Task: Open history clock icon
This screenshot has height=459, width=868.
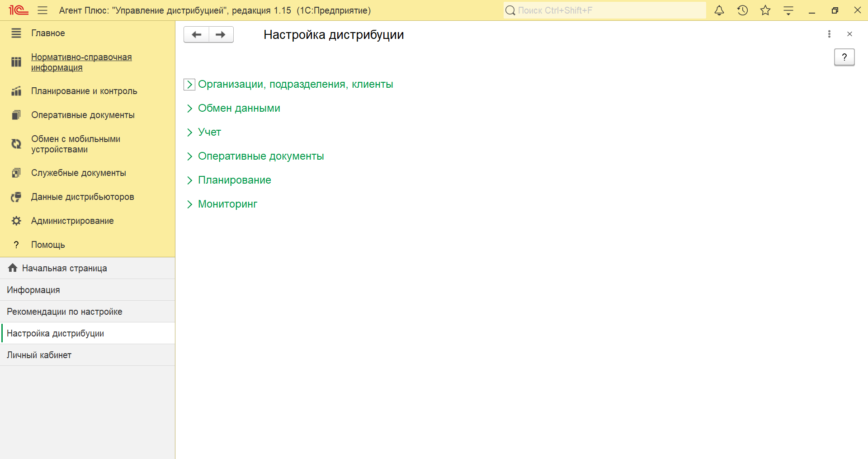Action: click(742, 10)
